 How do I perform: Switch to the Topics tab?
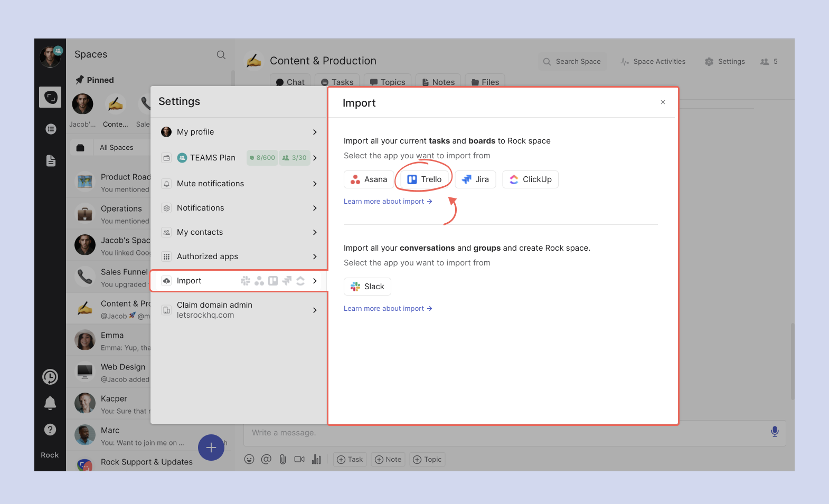[388, 81]
